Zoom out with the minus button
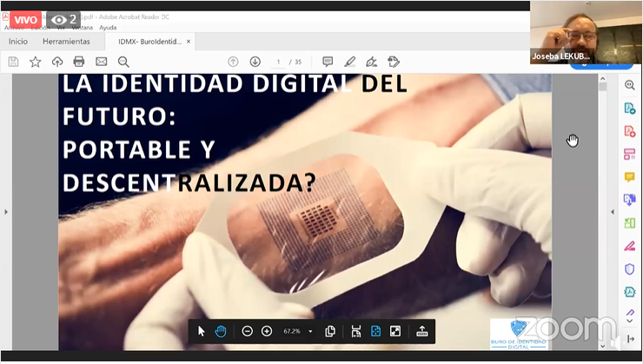 [248, 331]
